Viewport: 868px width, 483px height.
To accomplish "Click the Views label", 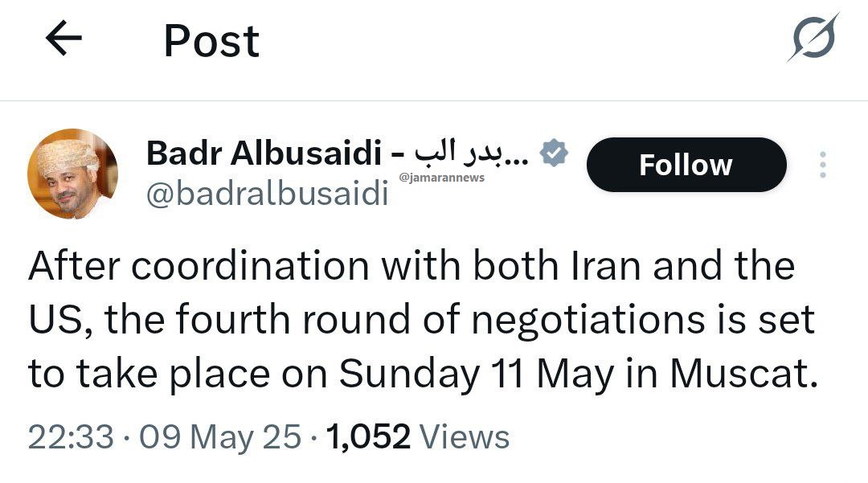I will [x=465, y=437].
